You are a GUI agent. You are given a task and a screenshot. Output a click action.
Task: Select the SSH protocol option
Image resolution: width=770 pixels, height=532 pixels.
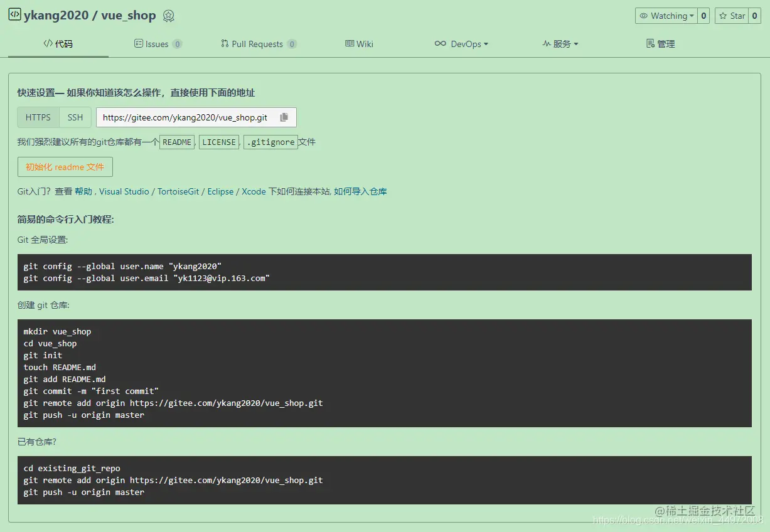pos(75,117)
